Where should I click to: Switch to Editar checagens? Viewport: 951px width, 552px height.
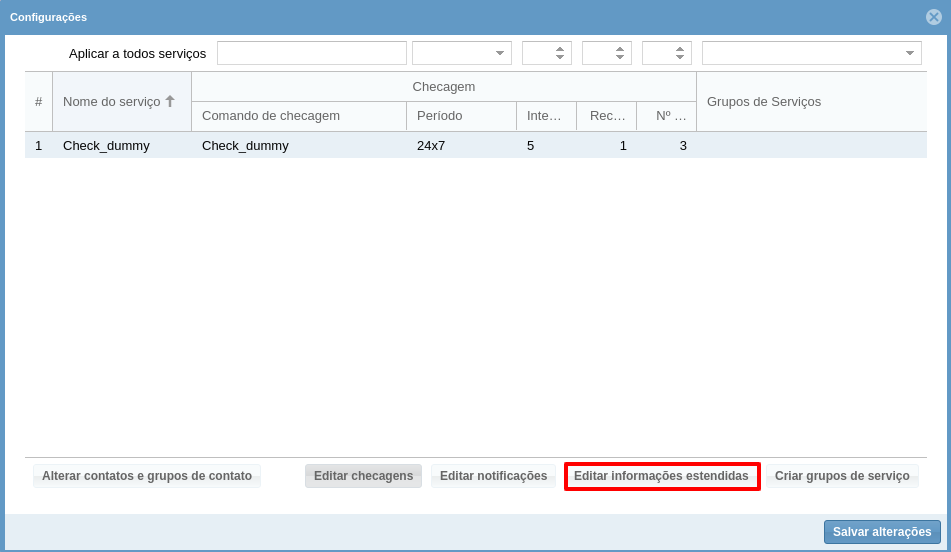[363, 476]
